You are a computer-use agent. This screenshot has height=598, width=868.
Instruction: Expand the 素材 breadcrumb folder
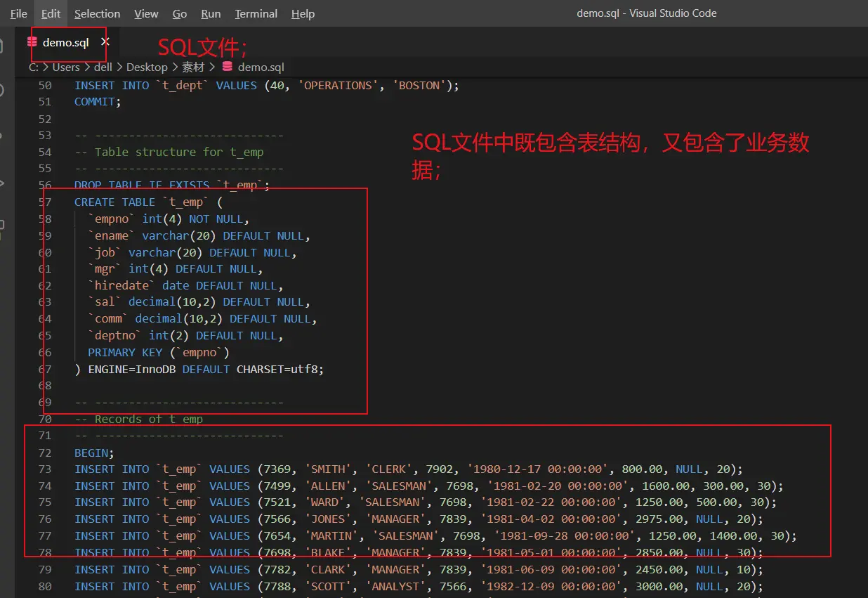point(193,67)
